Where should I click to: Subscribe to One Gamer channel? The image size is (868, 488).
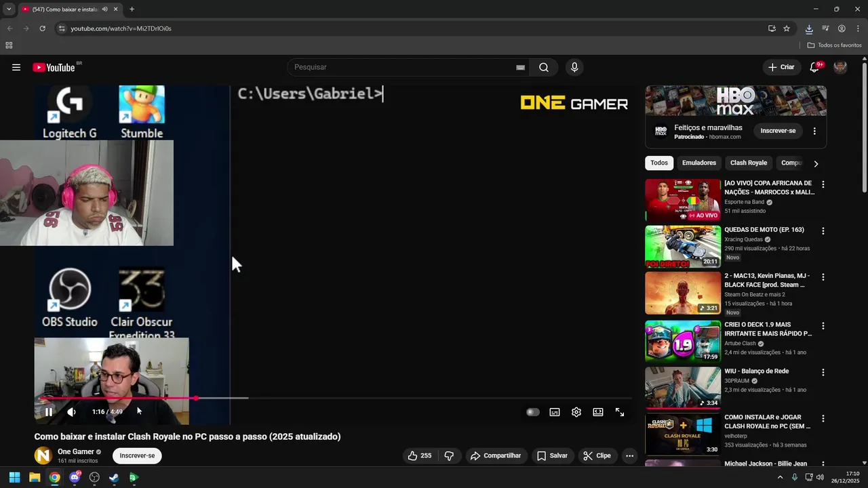point(137,455)
